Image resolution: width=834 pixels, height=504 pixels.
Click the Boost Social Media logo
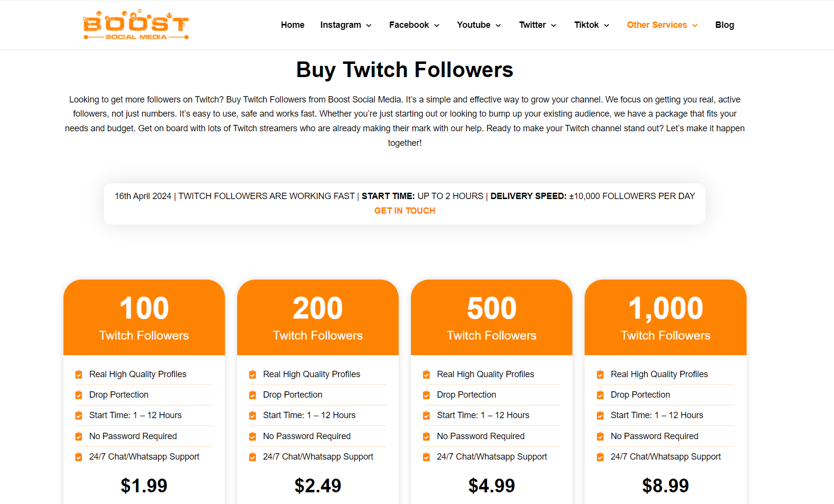(x=136, y=25)
